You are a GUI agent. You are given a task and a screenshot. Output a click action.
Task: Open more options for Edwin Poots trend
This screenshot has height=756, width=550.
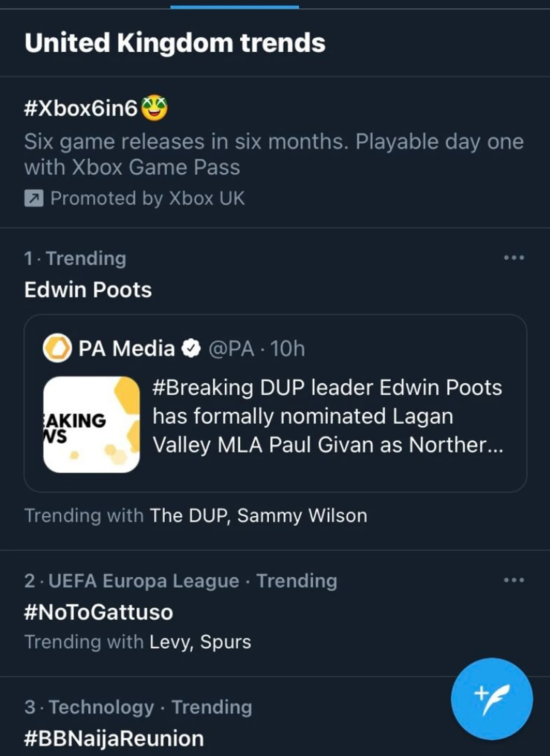tap(514, 258)
